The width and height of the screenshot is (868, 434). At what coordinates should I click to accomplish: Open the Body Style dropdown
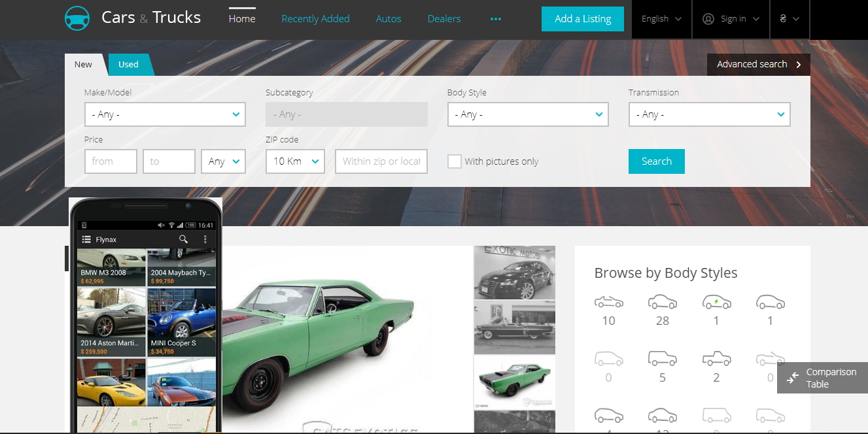click(528, 114)
